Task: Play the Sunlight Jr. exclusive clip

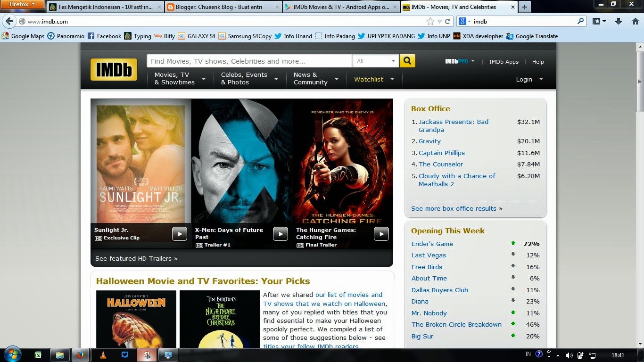Action: point(179,234)
